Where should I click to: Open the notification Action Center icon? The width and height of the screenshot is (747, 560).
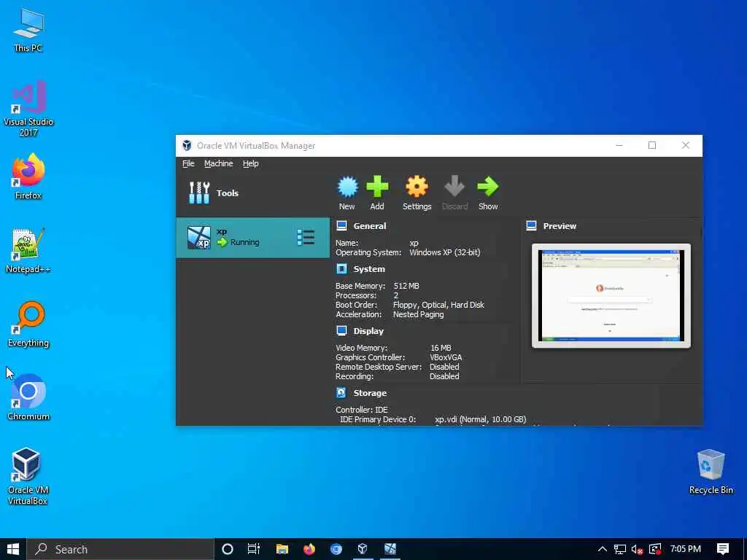tap(723, 549)
